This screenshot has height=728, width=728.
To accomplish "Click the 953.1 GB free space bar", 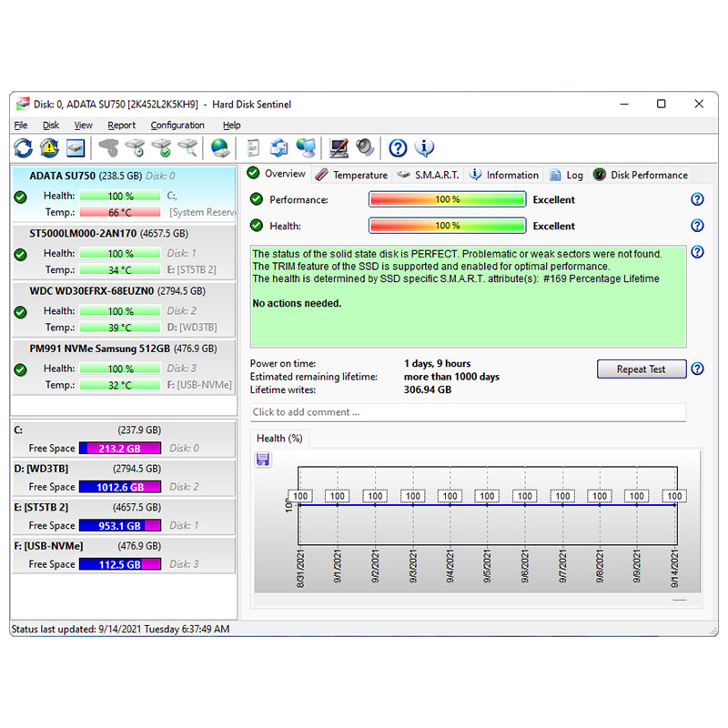I will click(120, 526).
